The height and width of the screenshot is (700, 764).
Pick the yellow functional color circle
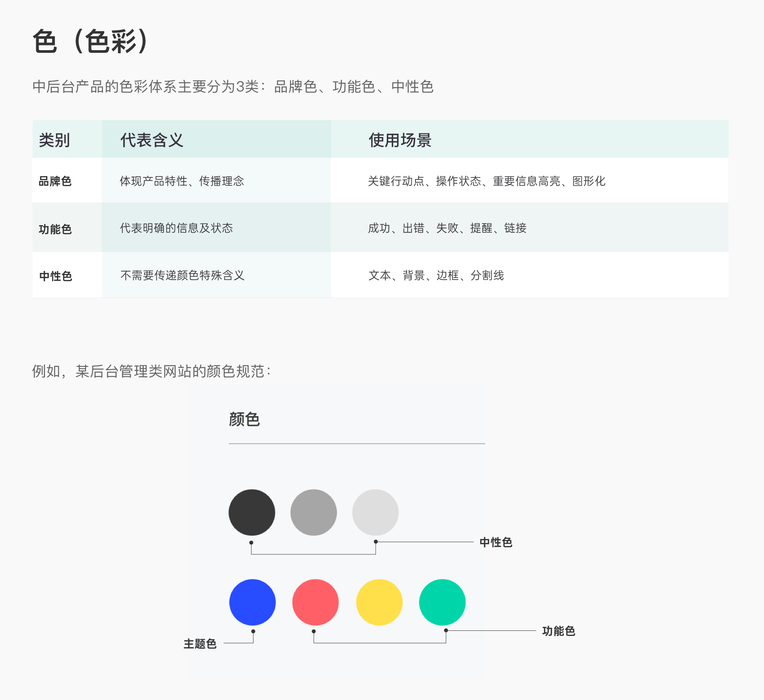[379, 602]
